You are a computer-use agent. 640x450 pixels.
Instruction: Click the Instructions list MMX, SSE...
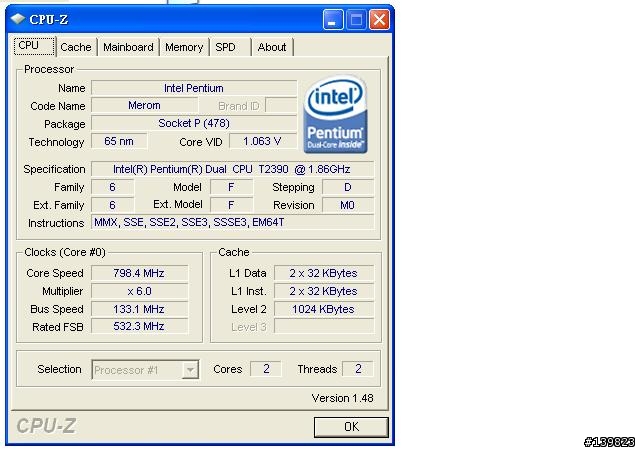pyautogui.click(x=232, y=222)
